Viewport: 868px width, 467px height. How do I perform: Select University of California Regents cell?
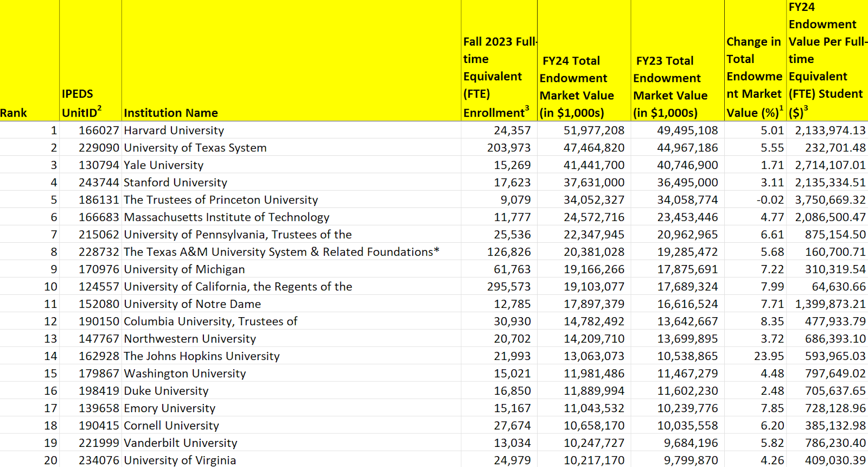pyautogui.click(x=291, y=286)
